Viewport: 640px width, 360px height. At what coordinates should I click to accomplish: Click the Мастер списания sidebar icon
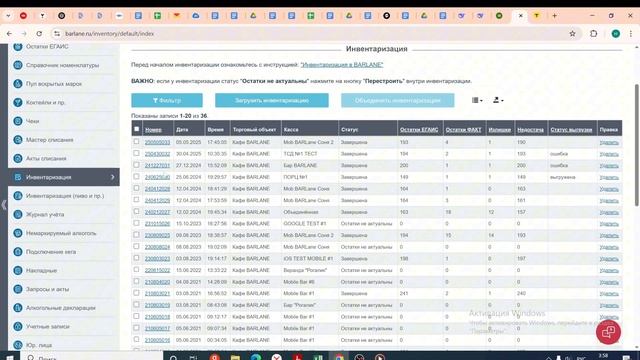(x=18, y=140)
